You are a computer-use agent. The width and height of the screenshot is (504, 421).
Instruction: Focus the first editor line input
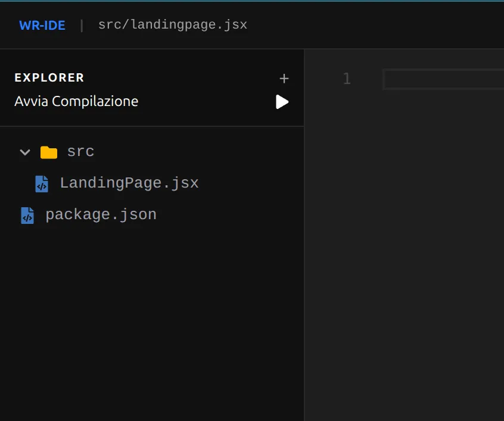click(x=443, y=79)
